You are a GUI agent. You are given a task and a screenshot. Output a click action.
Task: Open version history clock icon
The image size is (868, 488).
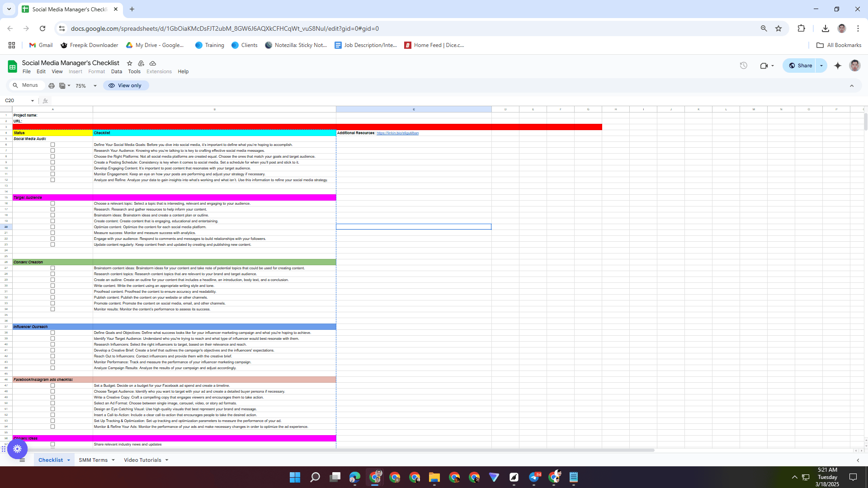point(743,66)
